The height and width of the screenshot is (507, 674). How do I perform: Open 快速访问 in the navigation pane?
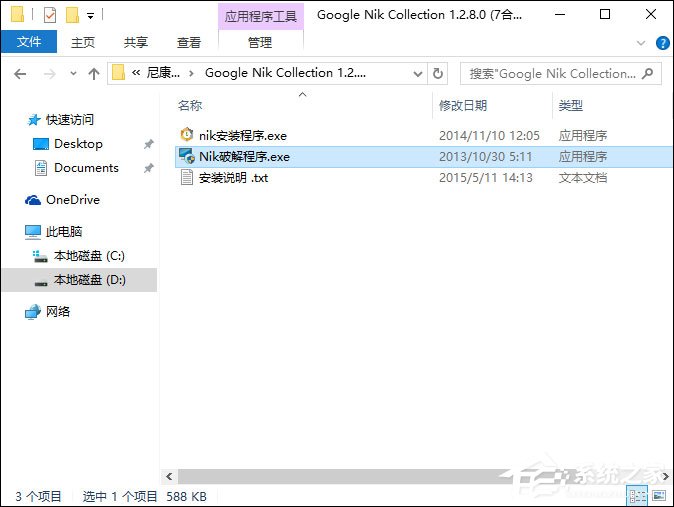[70, 120]
